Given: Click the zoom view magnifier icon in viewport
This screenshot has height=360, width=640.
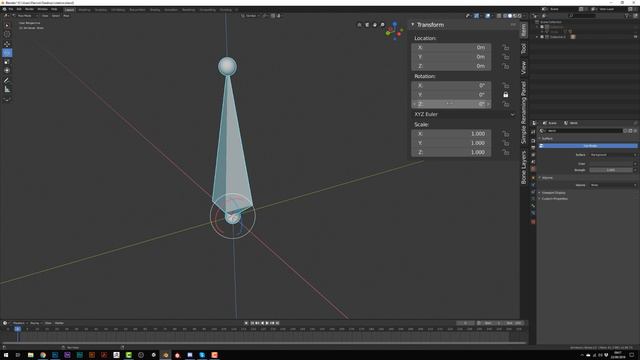Looking at the screenshot, I should pyautogui.click(x=382, y=25).
